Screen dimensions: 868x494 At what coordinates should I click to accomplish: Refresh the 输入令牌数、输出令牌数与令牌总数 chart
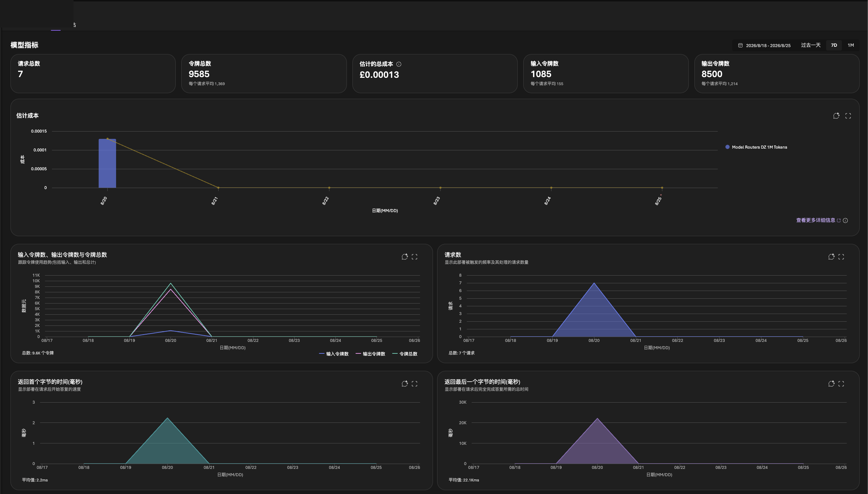click(405, 257)
